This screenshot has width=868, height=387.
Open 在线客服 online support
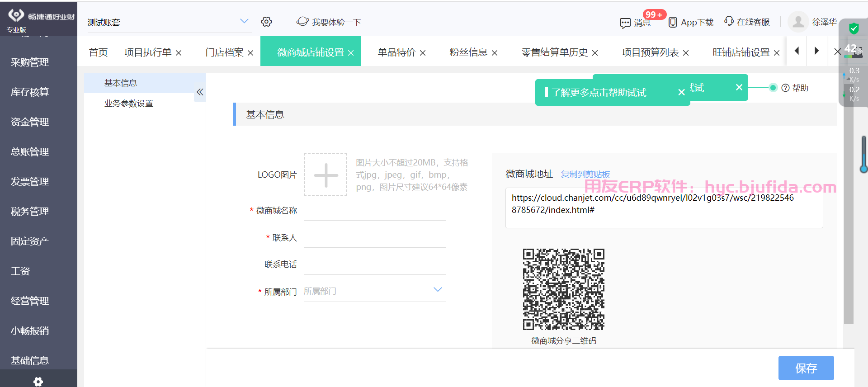pos(747,22)
